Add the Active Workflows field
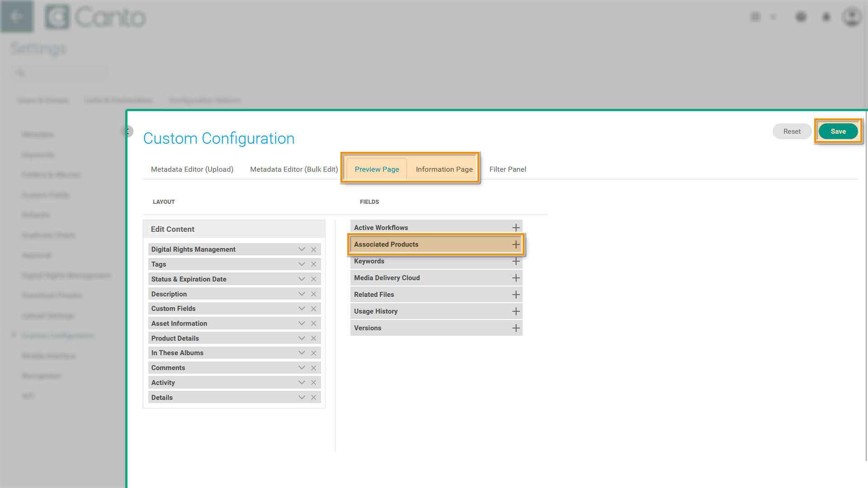 point(516,228)
